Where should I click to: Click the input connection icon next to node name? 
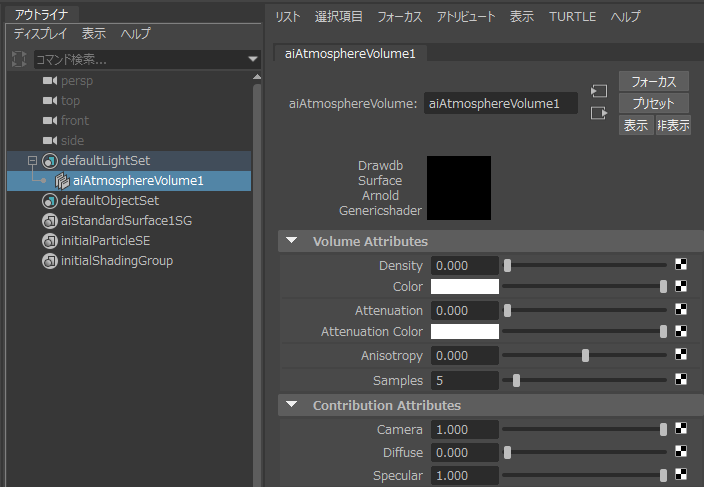point(599,91)
